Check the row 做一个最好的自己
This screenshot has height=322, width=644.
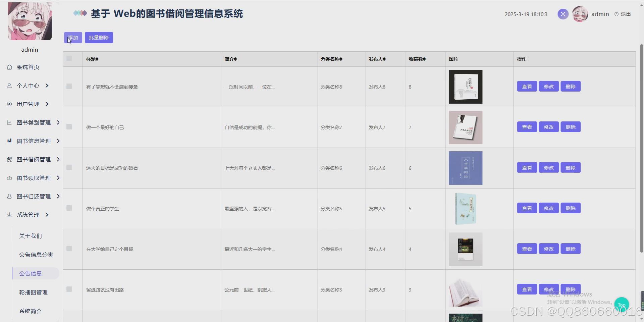click(69, 127)
